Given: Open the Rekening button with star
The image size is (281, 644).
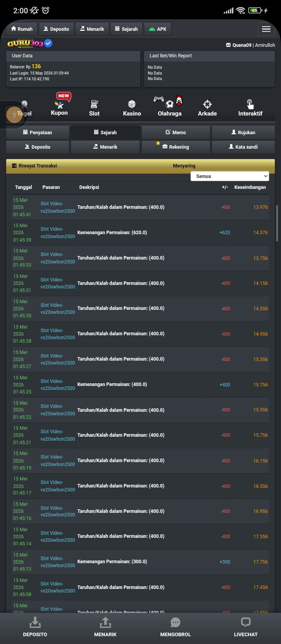Looking at the screenshot, I should click(176, 147).
